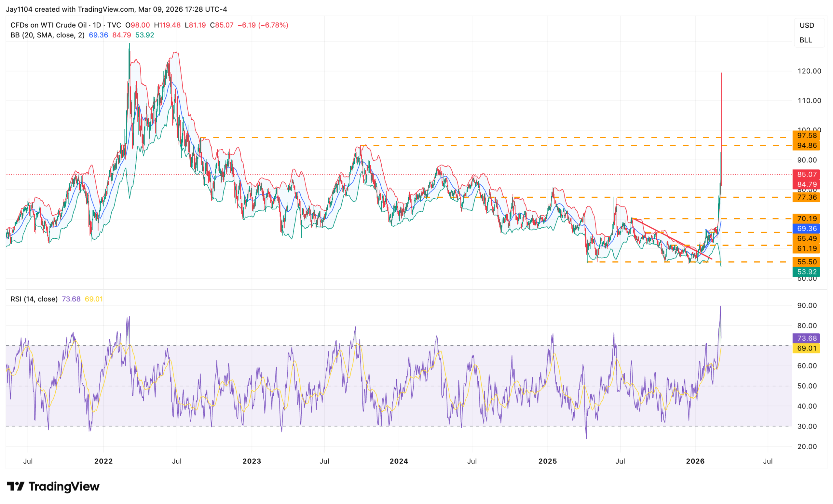Viewport: 833px width, 504px height.
Task: Click the yellow 69.01 RSI average label
Action: tap(806, 348)
